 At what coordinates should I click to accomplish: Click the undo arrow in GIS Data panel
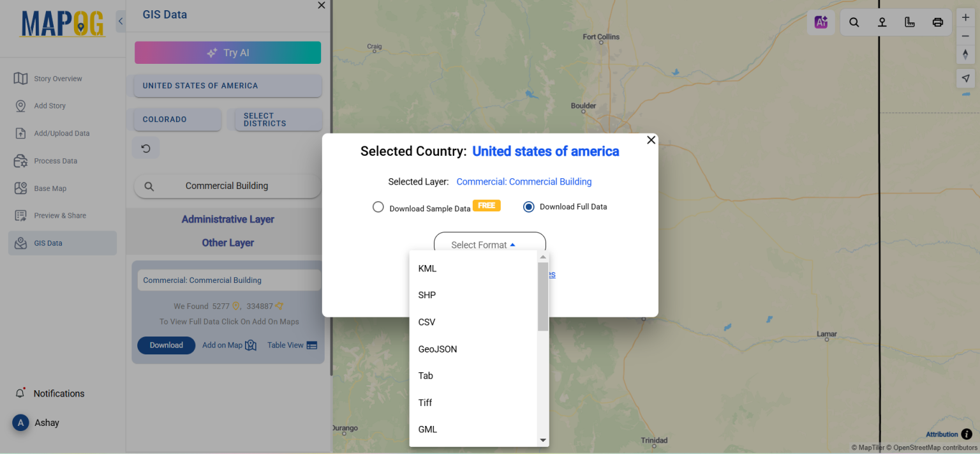coord(146,148)
